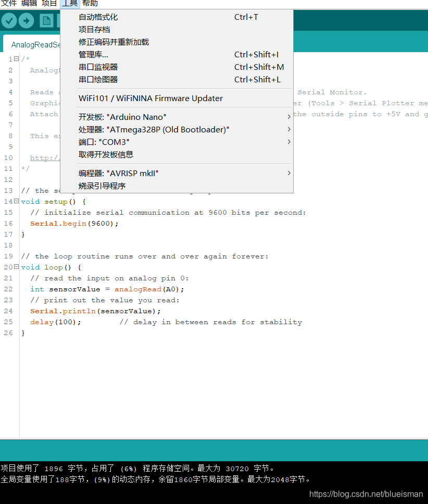
Task: Collapse the top comment block at line 1
Action: [17, 58]
